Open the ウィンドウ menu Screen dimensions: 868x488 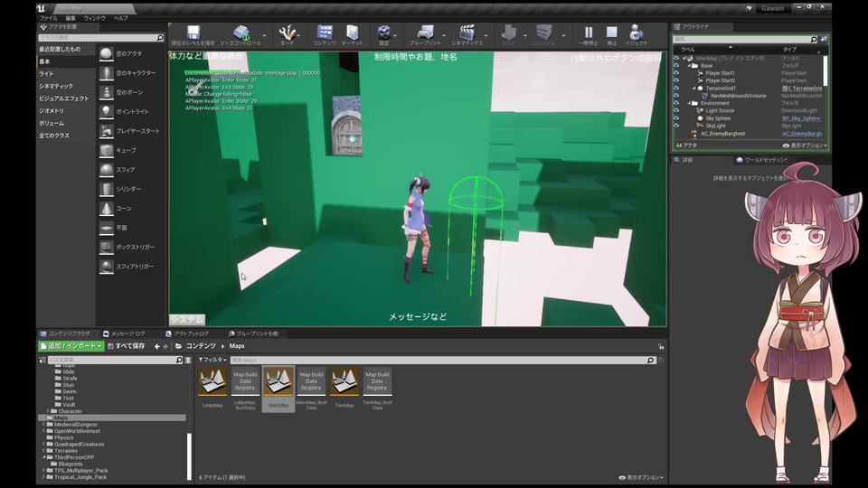click(x=93, y=18)
